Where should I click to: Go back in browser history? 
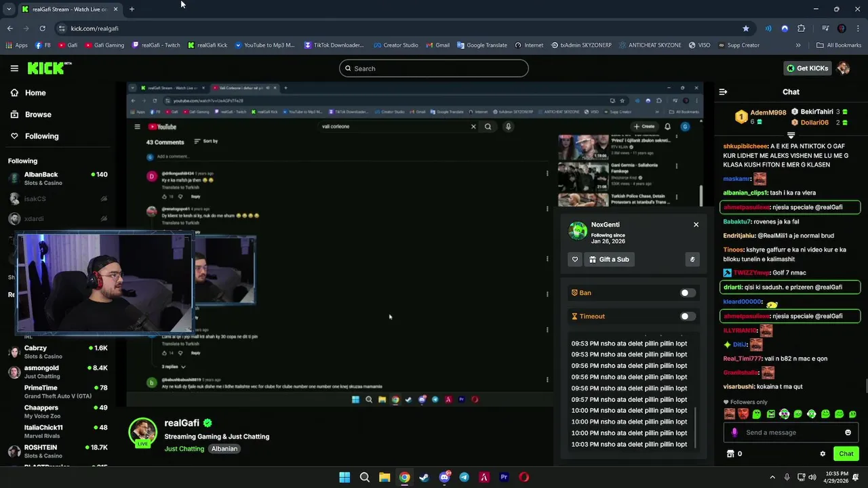[x=10, y=28]
